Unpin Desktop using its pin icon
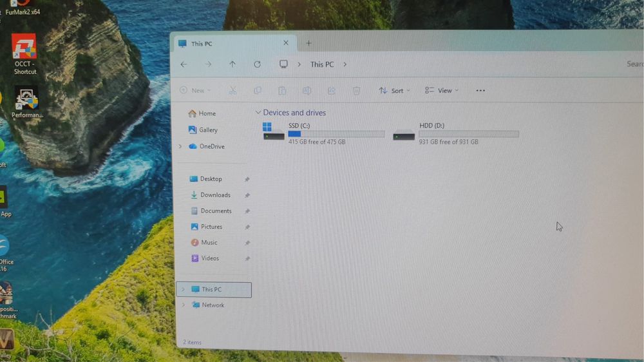644x362 pixels. click(x=247, y=179)
